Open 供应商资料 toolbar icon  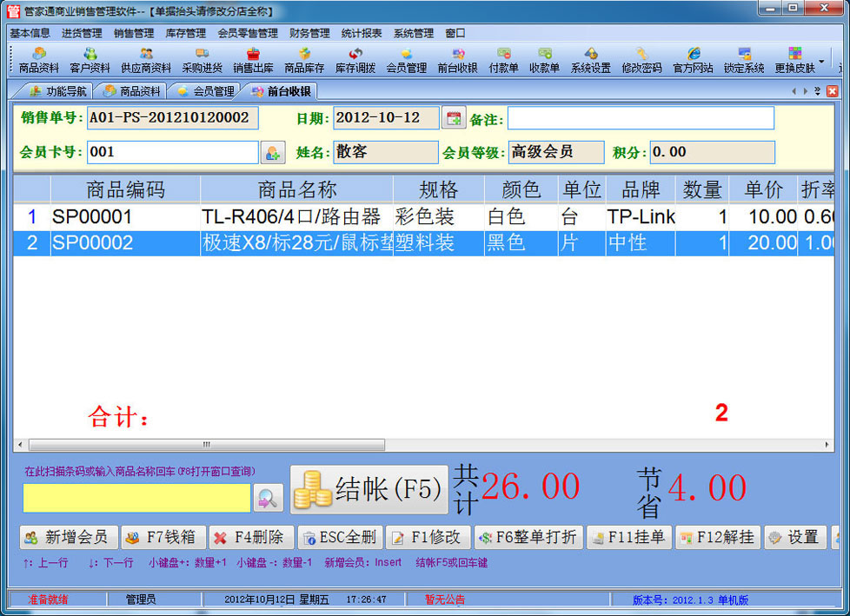coord(146,60)
